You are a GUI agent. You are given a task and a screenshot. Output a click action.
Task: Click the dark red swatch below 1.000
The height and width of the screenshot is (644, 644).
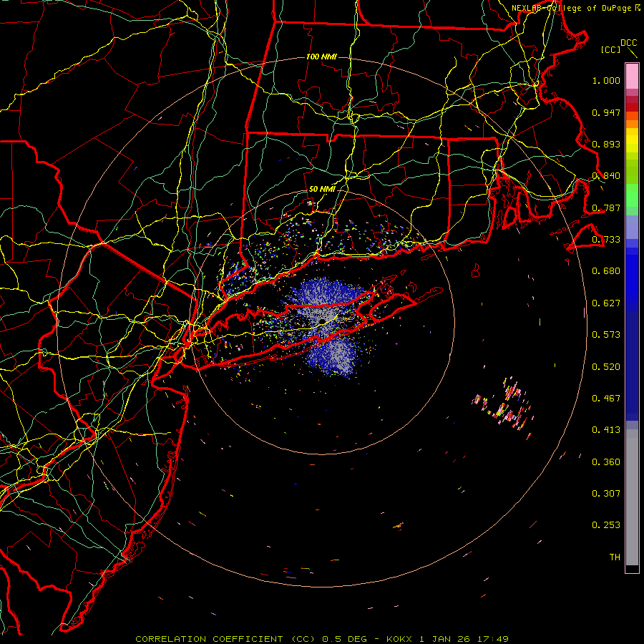click(x=632, y=107)
